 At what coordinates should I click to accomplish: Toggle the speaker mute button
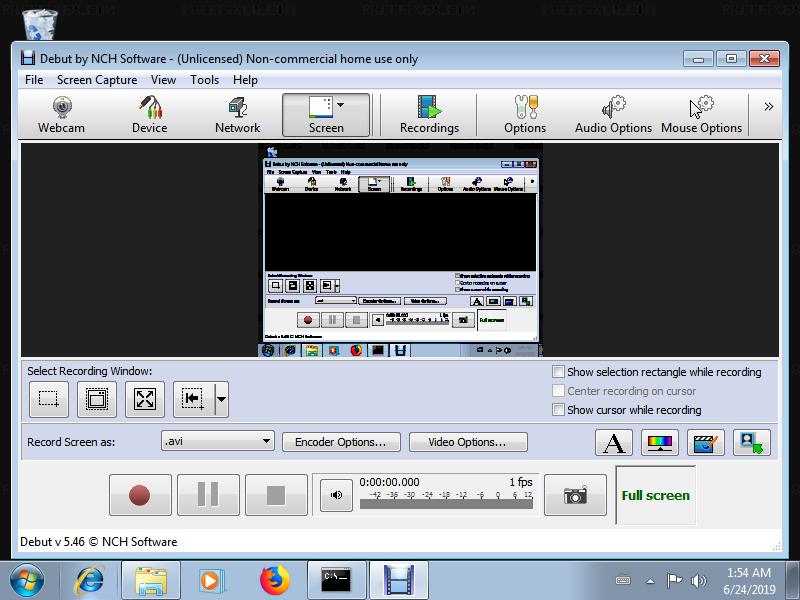336,495
